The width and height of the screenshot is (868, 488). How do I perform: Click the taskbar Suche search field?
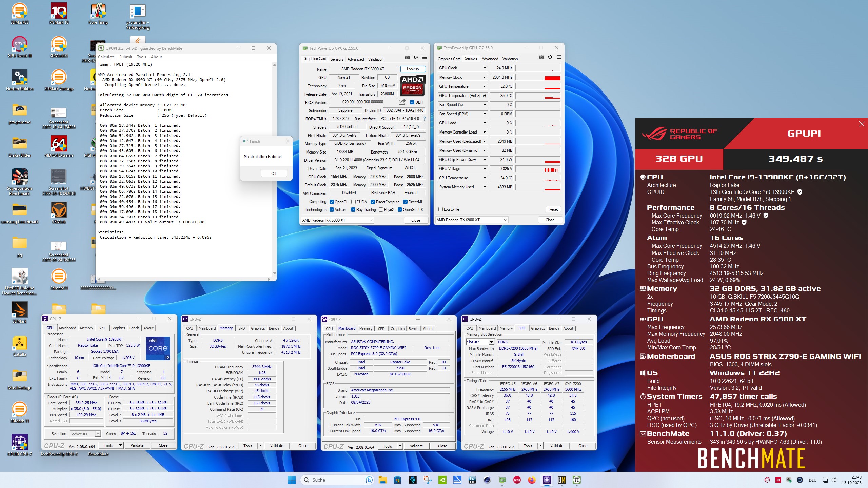coord(337,480)
